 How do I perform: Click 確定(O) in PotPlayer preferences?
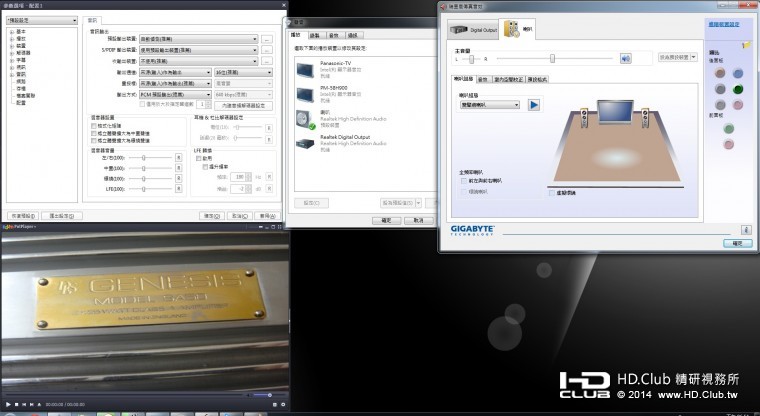point(211,216)
